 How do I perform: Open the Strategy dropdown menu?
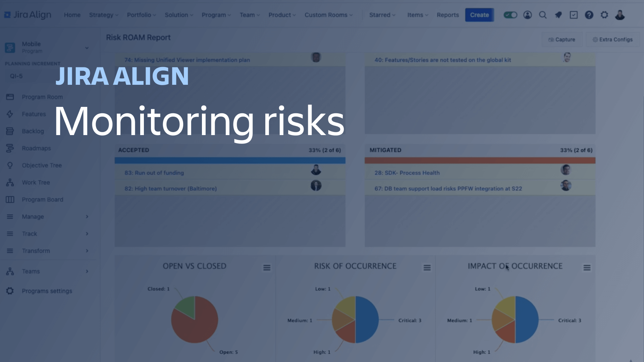click(x=103, y=15)
